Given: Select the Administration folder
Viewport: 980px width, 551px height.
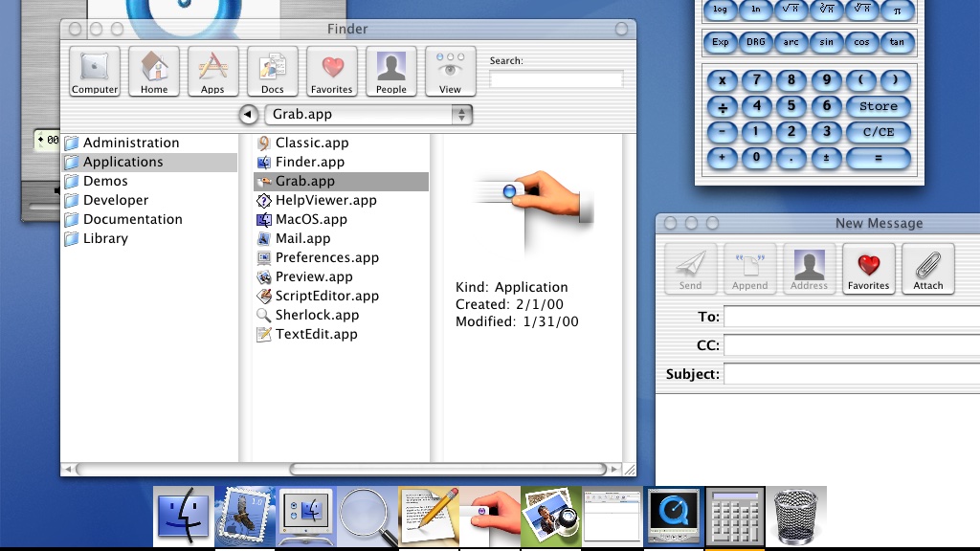Looking at the screenshot, I should [150, 143].
